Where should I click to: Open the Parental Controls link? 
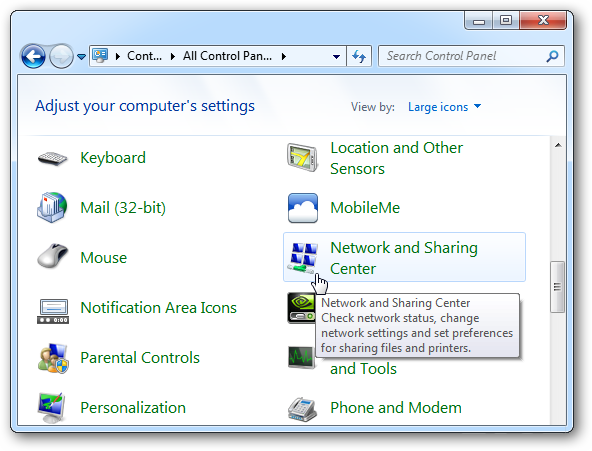click(140, 358)
